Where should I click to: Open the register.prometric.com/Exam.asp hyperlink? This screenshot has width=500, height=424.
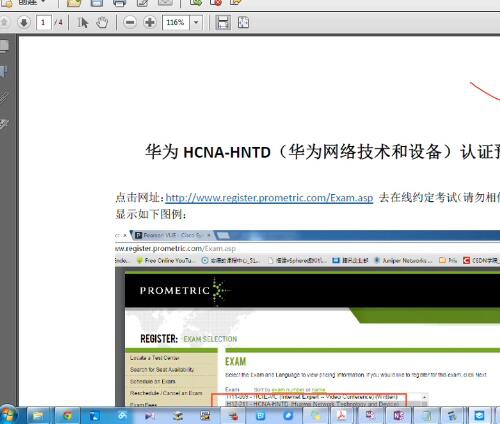(x=269, y=198)
